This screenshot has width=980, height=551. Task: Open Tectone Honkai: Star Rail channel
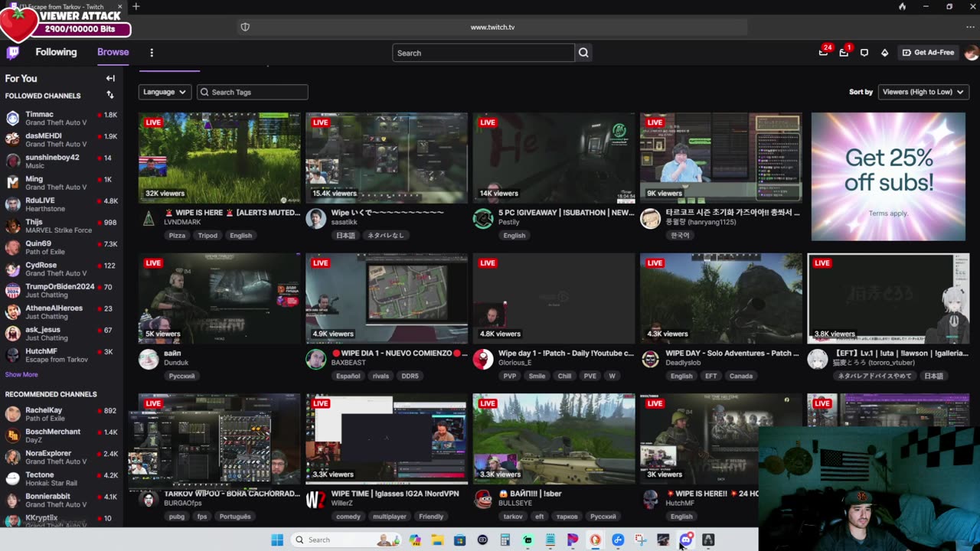pyautogui.click(x=61, y=478)
